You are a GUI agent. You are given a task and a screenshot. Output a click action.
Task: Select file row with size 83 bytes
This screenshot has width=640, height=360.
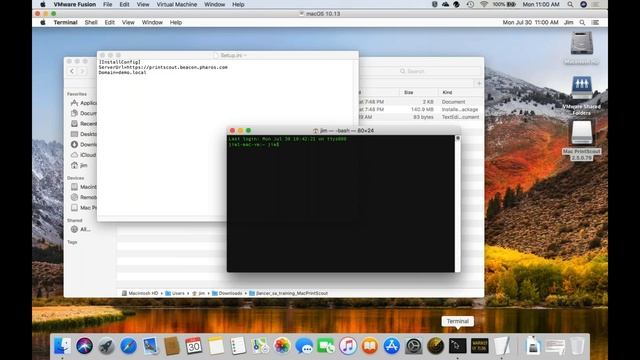421,117
